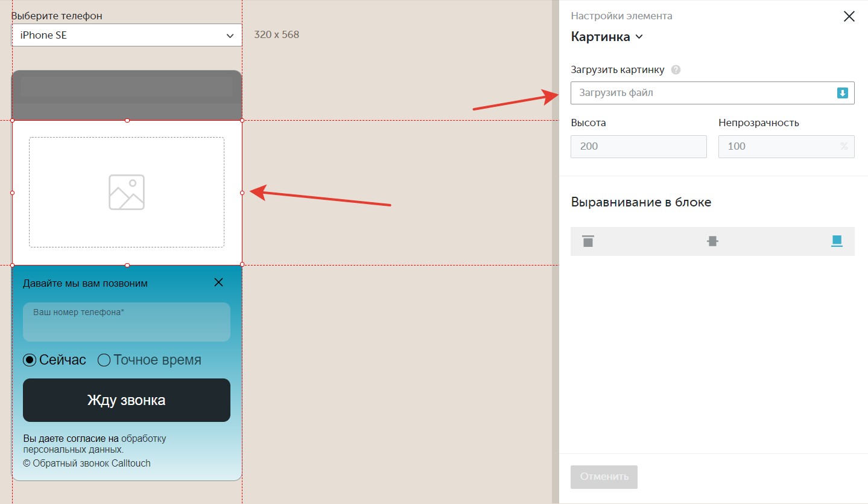868x504 pixels.
Task: Click the 320 x 568 resolution label
Action: click(x=276, y=34)
